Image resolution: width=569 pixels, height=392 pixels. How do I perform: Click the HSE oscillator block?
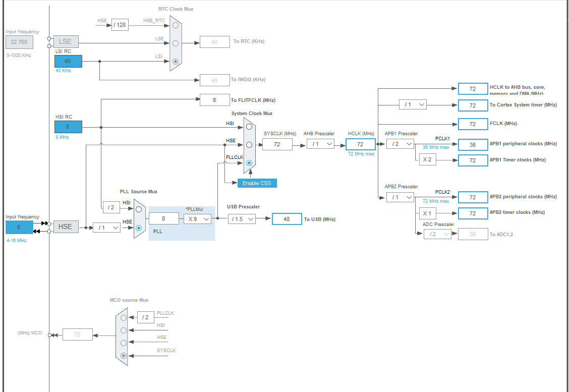coord(66,227)
